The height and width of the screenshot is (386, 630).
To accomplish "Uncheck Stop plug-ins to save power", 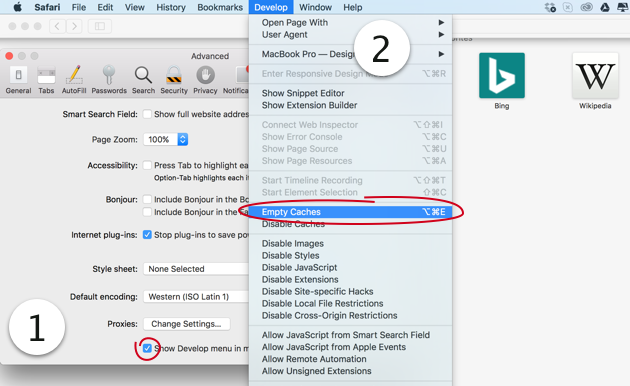I will click(x=147, y=235).
